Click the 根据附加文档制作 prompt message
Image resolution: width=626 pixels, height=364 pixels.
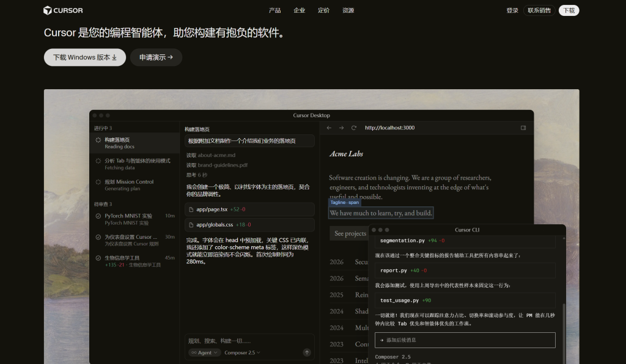pyautogui.click(x=249, y=140)
